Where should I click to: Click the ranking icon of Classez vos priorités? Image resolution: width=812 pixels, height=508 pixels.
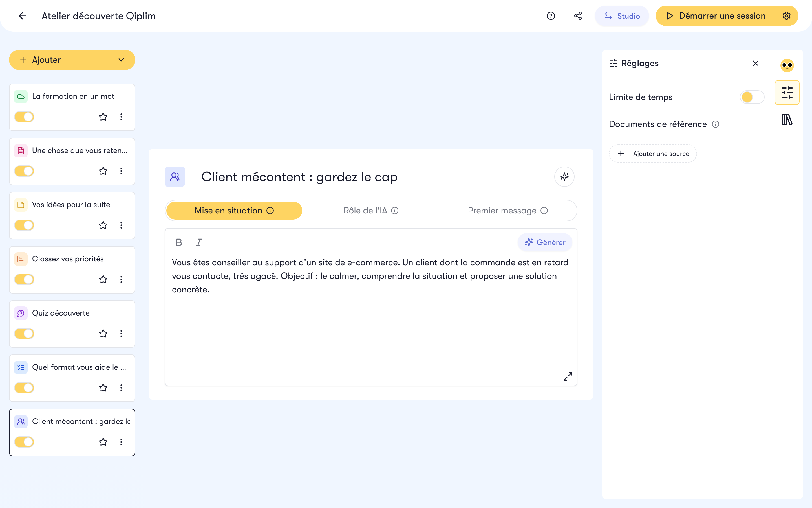point(21,259)
